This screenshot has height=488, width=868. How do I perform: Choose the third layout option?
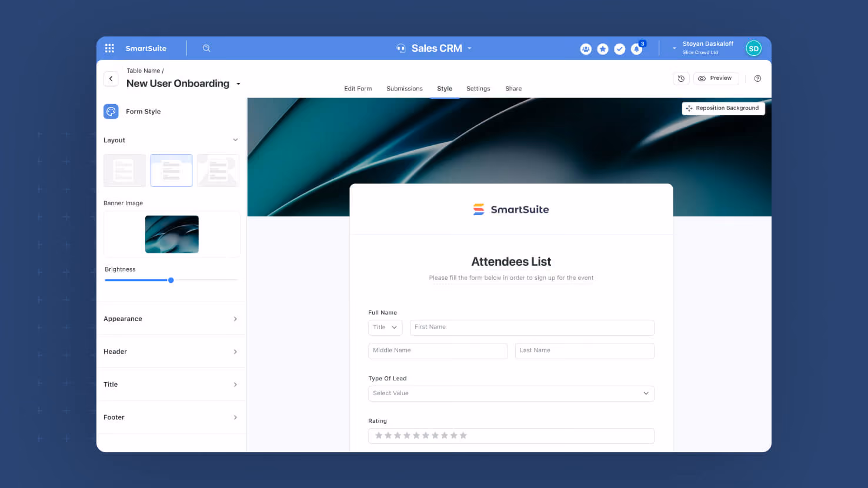pos(218,171)
